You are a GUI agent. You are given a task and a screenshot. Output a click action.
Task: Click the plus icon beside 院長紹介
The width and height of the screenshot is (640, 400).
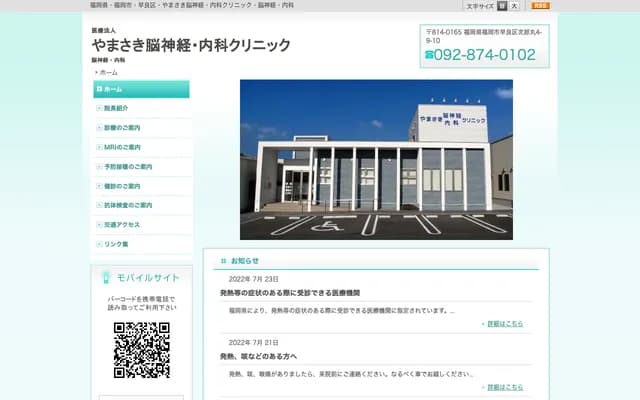(99, 108)
